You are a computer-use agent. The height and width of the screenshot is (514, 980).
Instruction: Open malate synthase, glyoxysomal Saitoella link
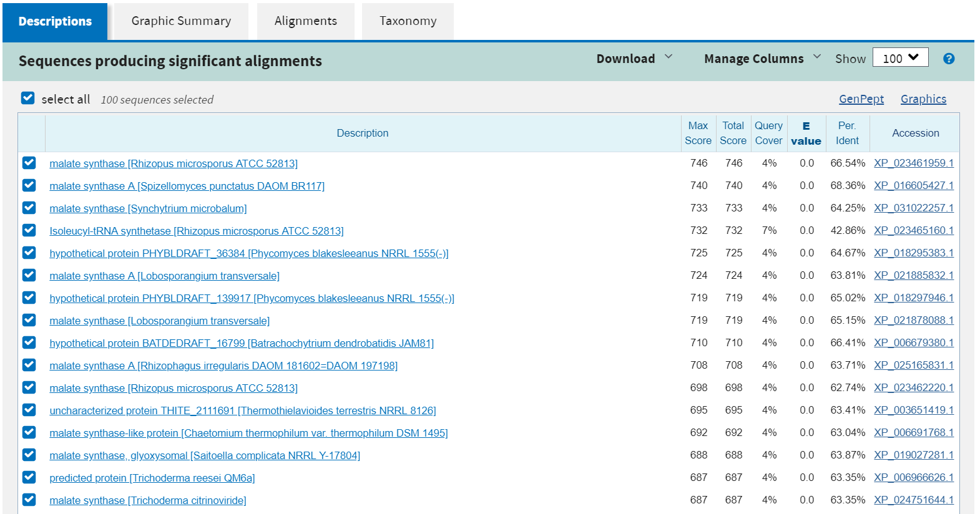[x=205, y=455]
